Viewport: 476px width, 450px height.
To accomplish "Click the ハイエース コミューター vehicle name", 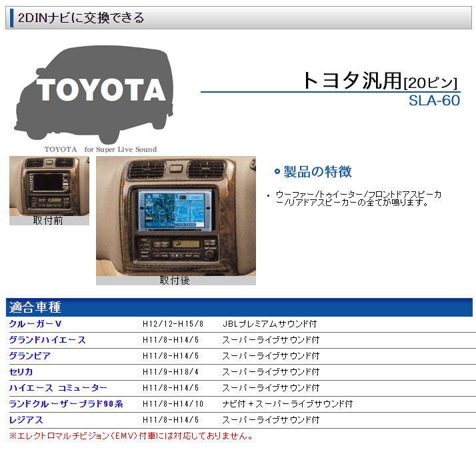I will click(58, 388).
